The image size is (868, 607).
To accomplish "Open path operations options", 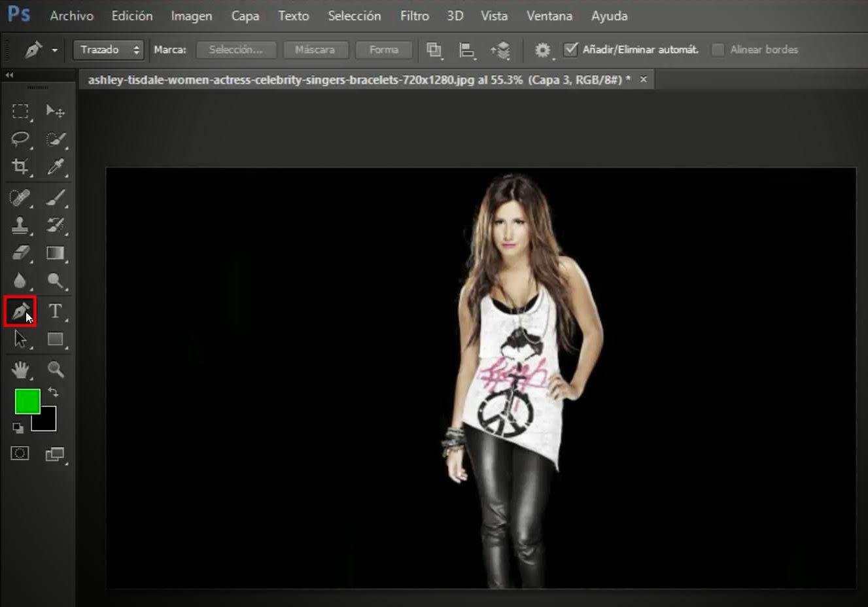I will pyautogui.click(x=434, y=50).
